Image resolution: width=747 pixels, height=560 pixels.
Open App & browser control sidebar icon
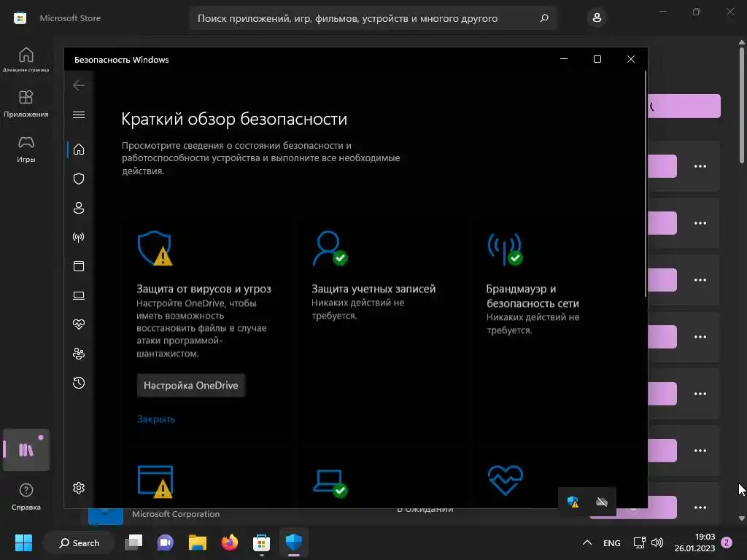(79, 266)
